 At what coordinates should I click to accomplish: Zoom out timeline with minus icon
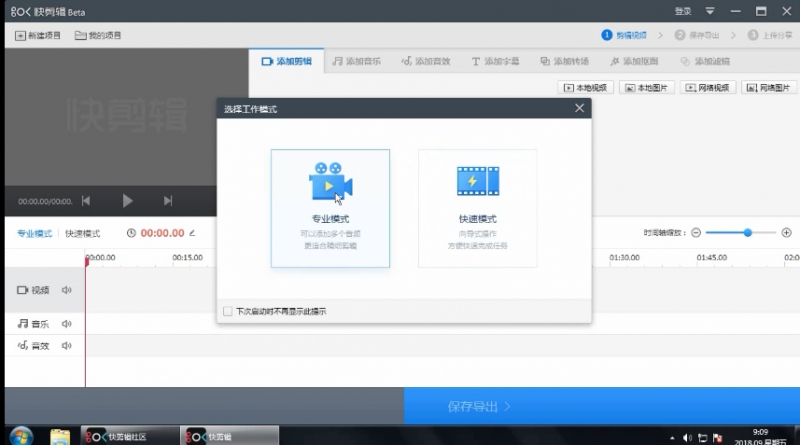[x=696, y=233]
